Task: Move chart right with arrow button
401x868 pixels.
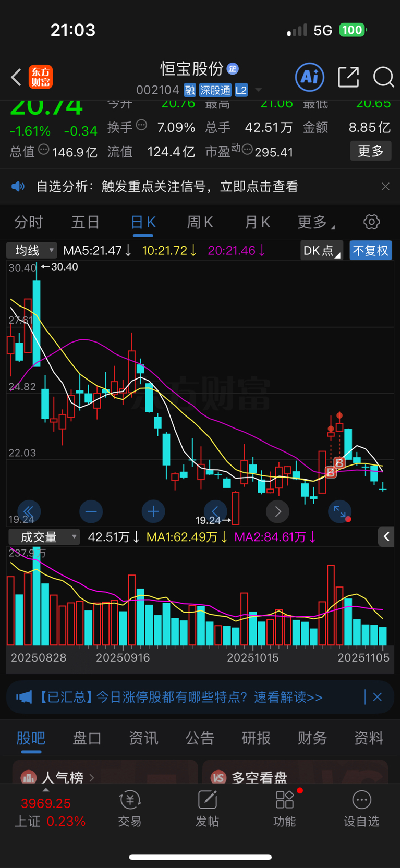Action: pyautogui.click(x=278, y=511)
